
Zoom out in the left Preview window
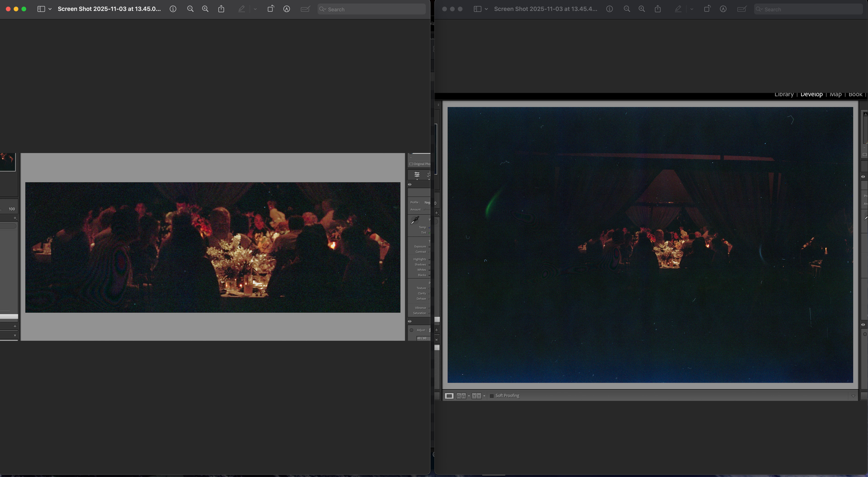coord(190,9)
